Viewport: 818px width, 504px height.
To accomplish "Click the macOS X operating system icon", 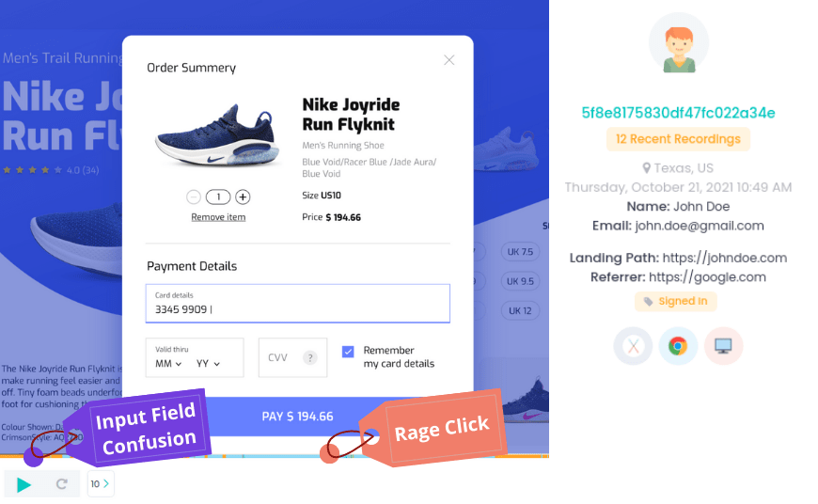I will pos(633,346).
